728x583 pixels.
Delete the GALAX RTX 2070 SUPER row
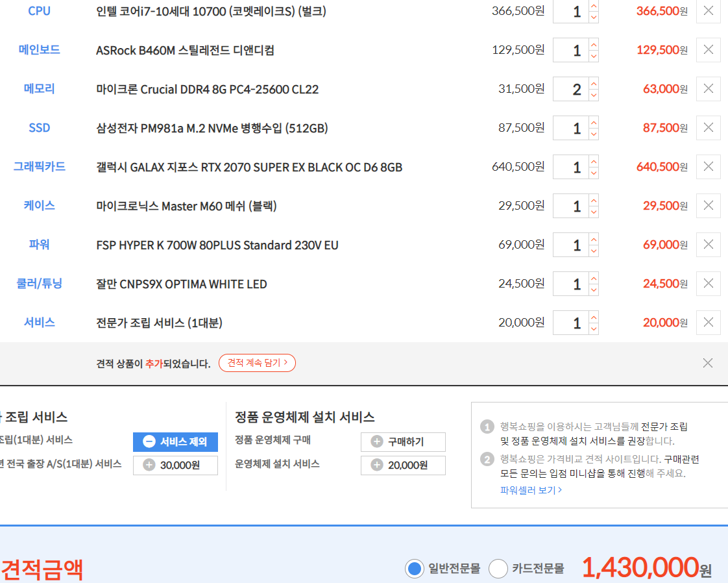coord(708,167)
